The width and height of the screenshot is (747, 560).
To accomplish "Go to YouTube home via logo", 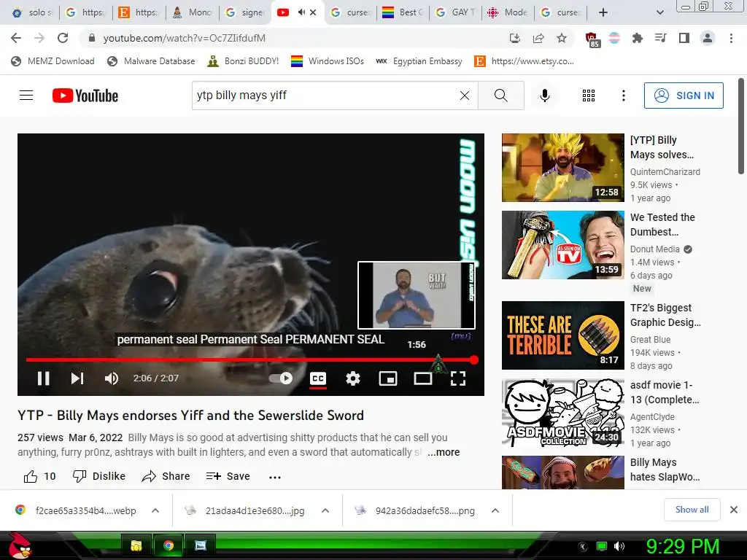I will [85, 96].
